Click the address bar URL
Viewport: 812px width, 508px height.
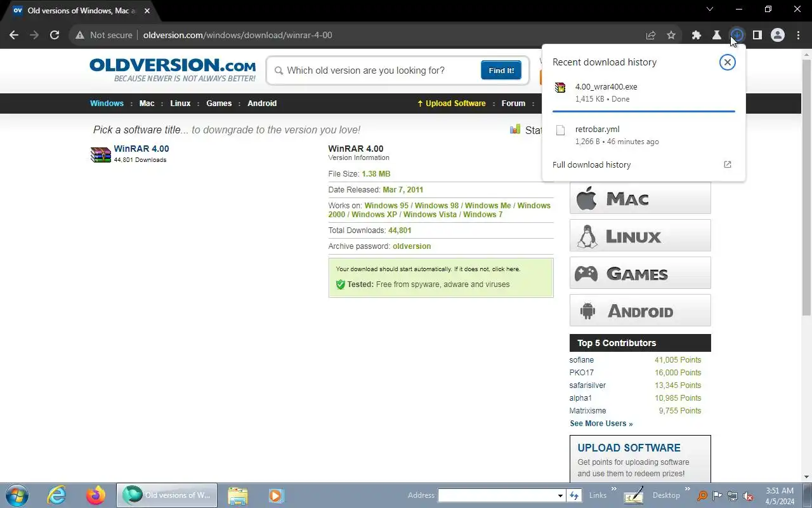point(238,35)
